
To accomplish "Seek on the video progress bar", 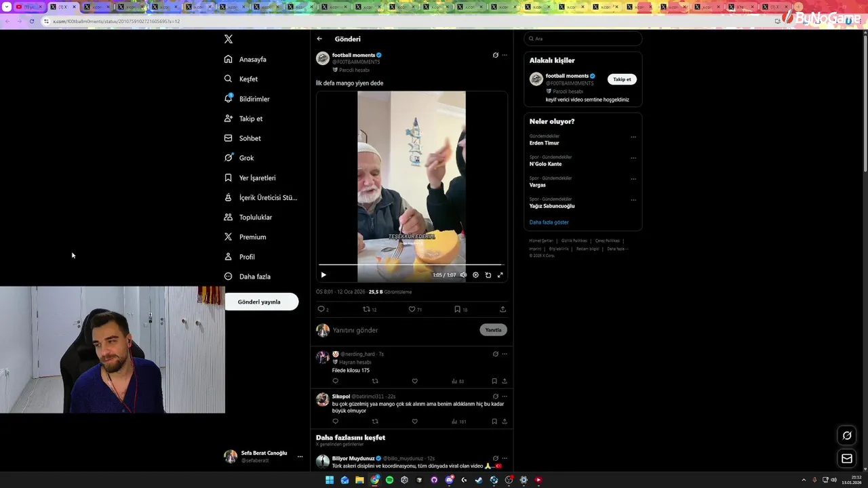I will (x=411, y=265).
